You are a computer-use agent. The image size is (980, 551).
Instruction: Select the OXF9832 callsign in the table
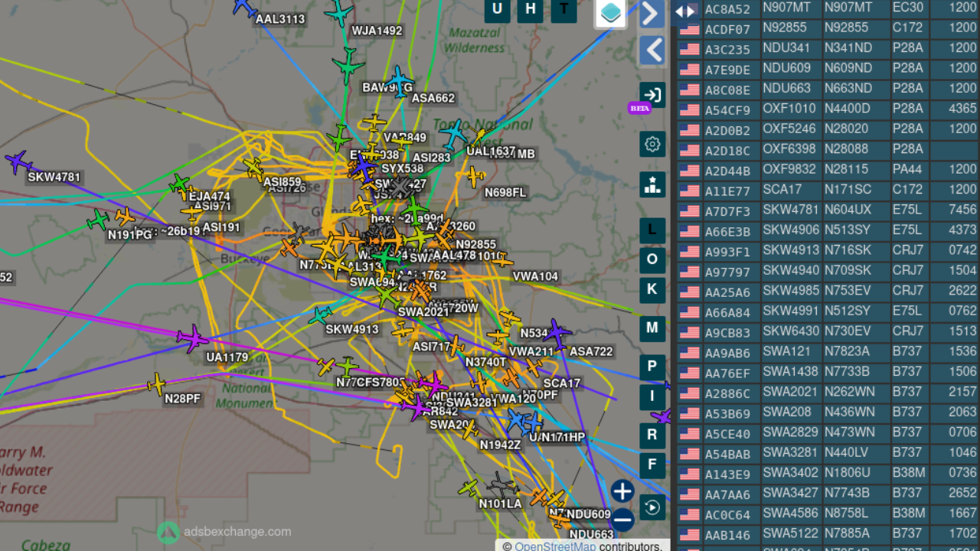(x=789, y=169)
